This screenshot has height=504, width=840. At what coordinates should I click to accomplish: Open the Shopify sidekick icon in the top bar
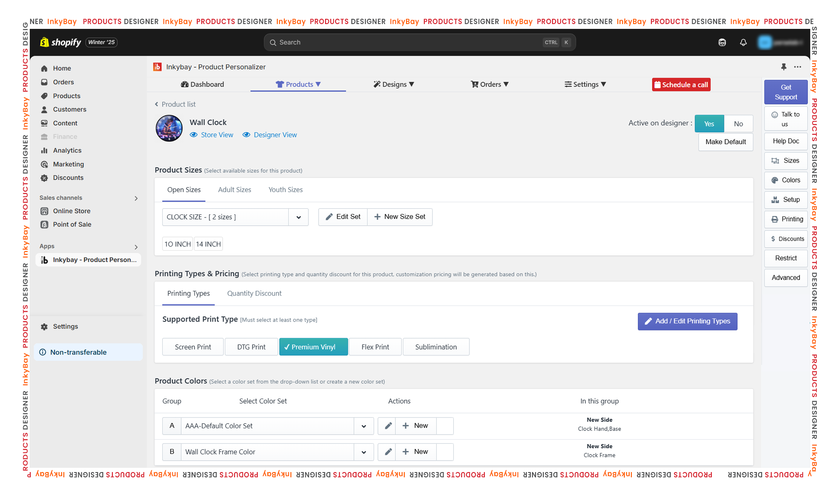point(722,42)
